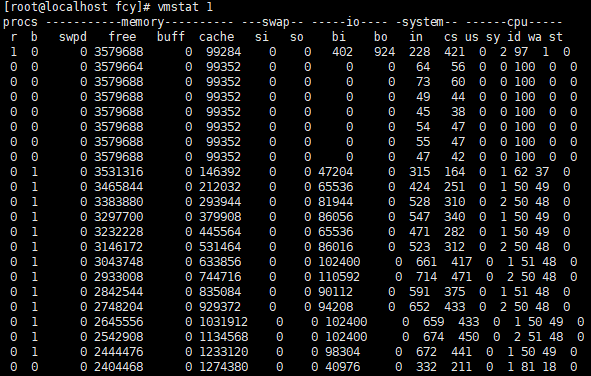
Task: Click the 'wa' column header
Action: click(534, 37)
